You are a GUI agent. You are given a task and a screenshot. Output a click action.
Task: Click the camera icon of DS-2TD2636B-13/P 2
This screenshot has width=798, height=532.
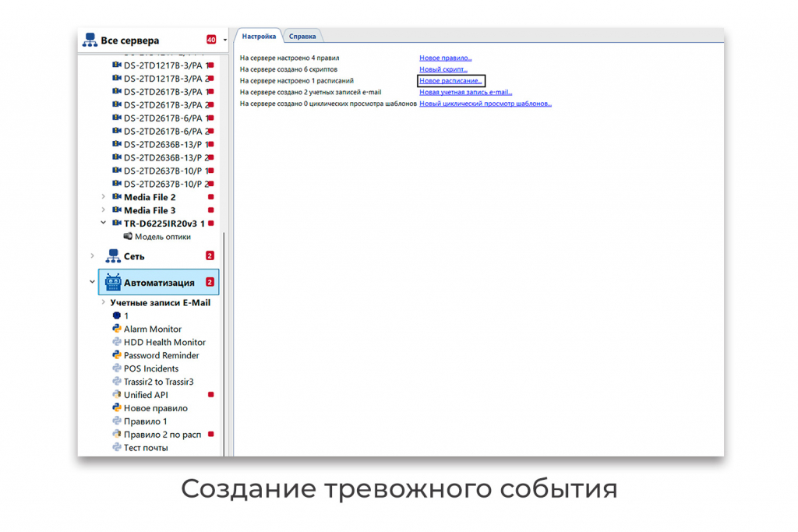(117, 157)
